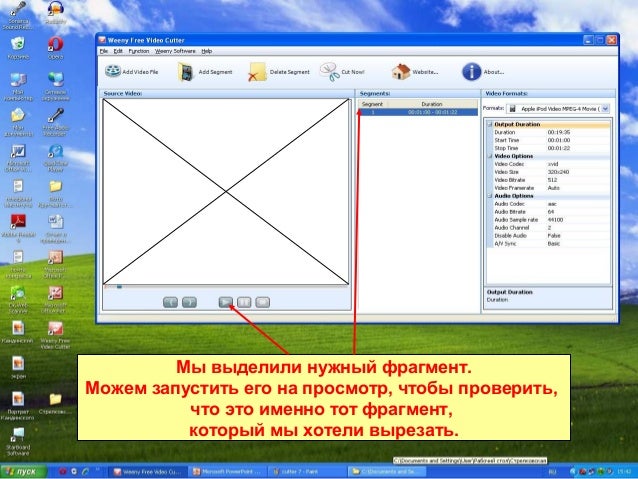638x479 pixels.
Task: Click the A/V Sync value Basic
Action: pos(554,243)
